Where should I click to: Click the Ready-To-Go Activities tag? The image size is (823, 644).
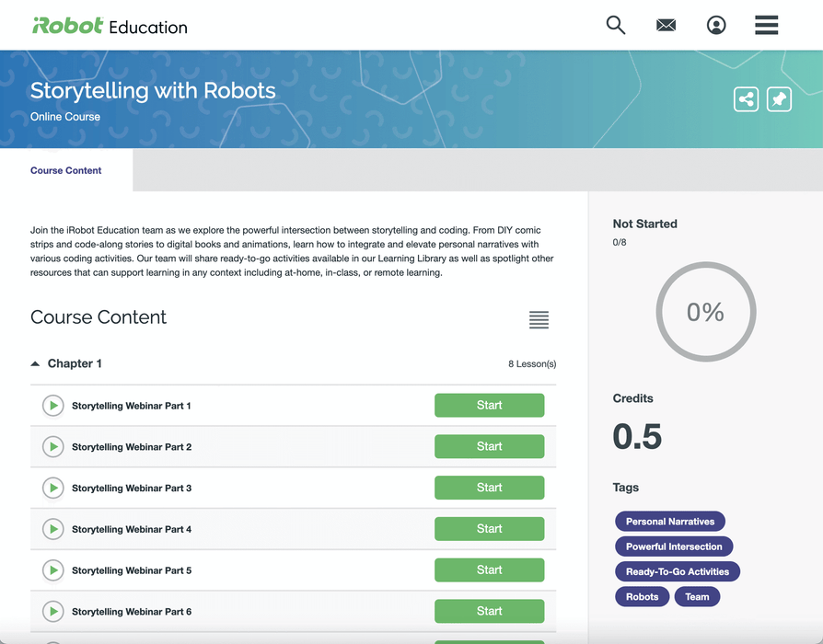(677, 571)
